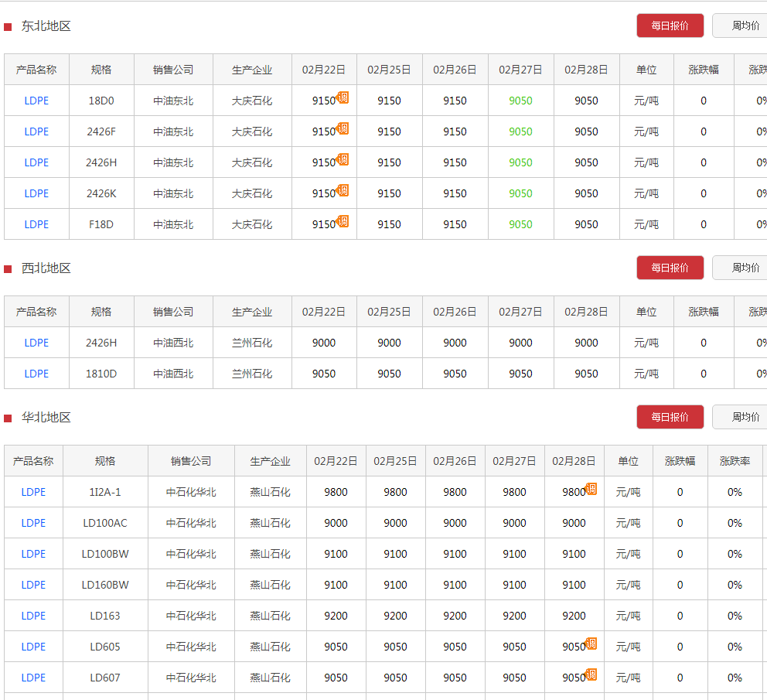Open LDPE link in LD605 row
The width and height of the screenshot is (767, 700).
click(x=33, y=647)
